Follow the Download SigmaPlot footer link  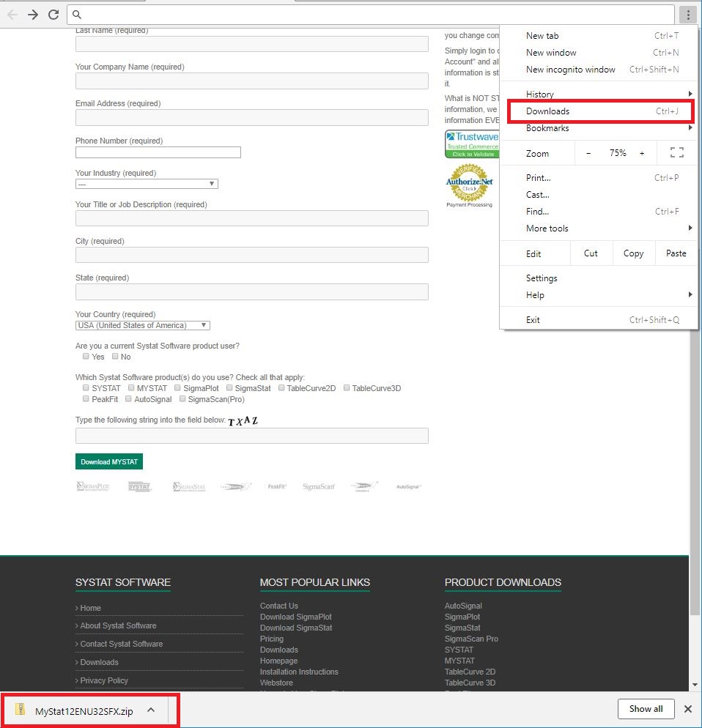click(296, 617)
